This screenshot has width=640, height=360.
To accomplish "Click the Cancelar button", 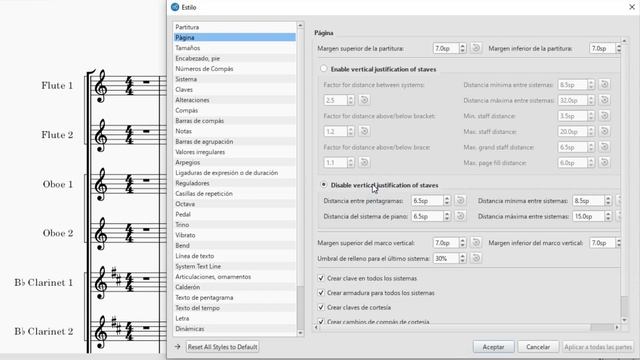I will (x=538, y=347).
